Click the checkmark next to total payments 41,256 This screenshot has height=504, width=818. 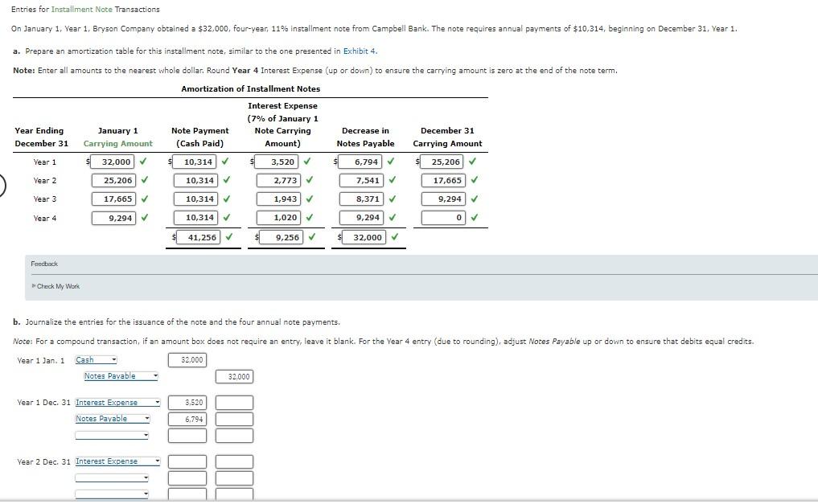pos(230,236)
